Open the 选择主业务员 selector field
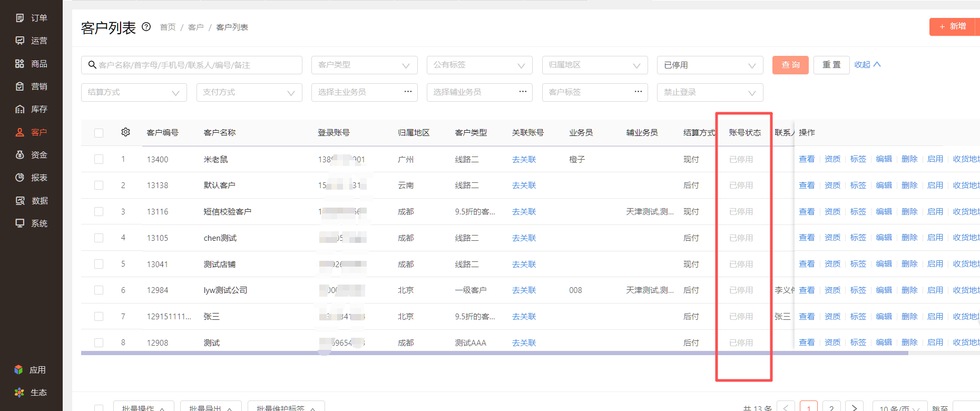The image size is (980, 411). 365,92
